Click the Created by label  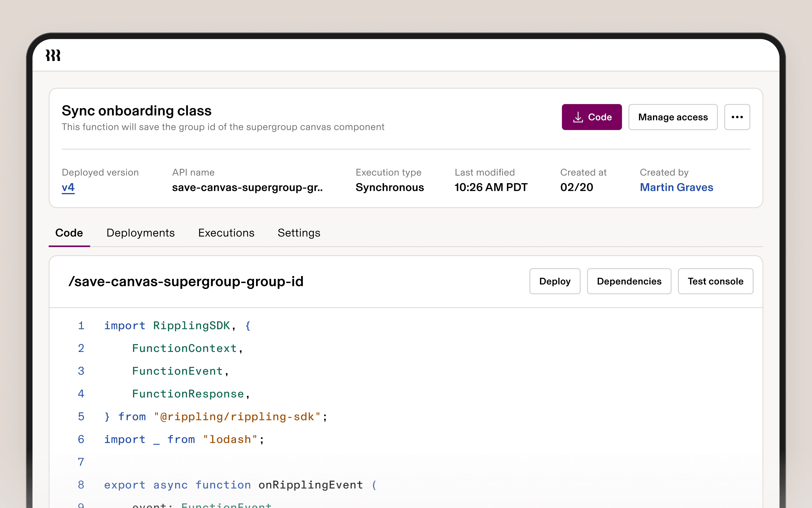[664, 172]
